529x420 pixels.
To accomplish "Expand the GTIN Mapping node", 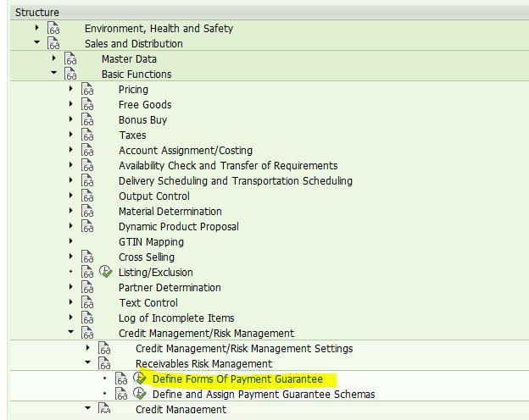I will point(70,240).
